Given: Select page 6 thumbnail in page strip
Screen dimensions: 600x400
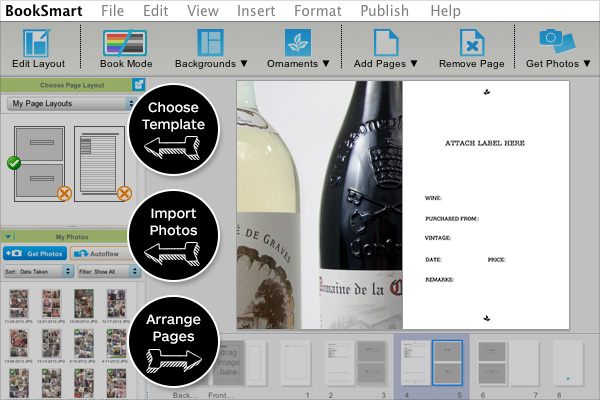Looking at the screenshot, I should coord(492,362).
